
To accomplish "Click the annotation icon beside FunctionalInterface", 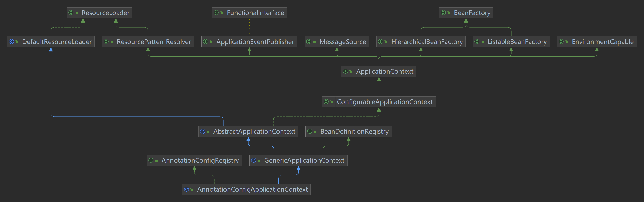I will click(x=216, y=13).
